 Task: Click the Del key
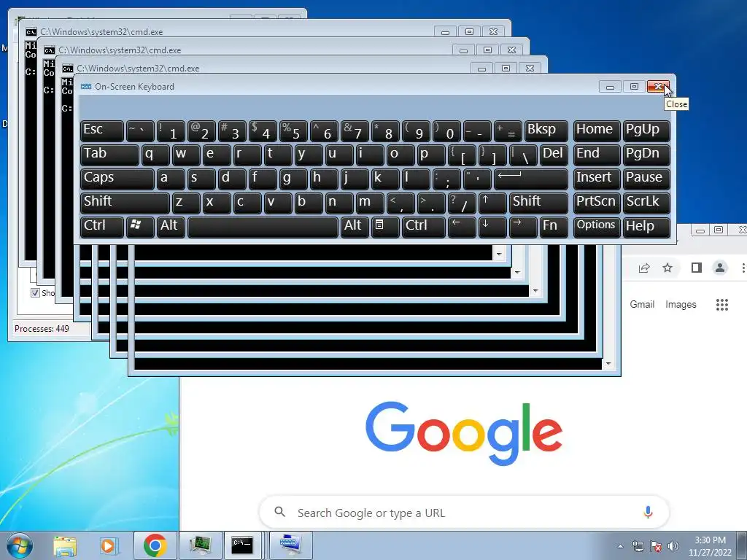[554, 155]
